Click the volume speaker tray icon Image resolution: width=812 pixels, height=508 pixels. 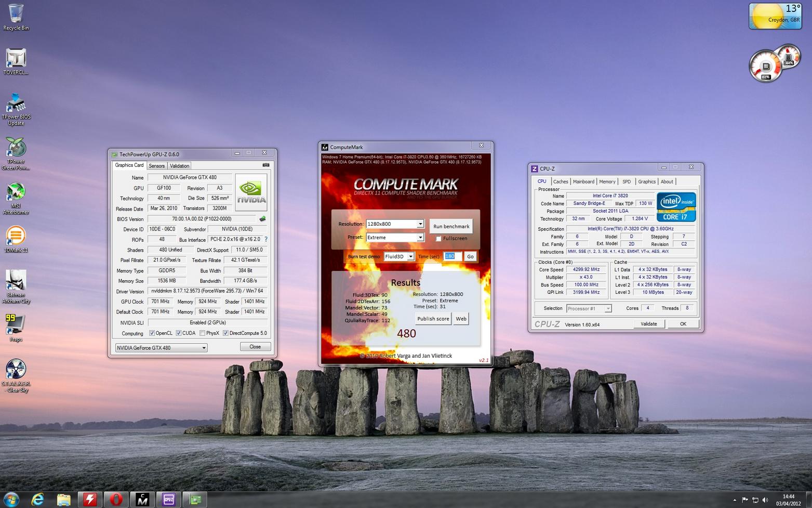click(x=765, y=500)
